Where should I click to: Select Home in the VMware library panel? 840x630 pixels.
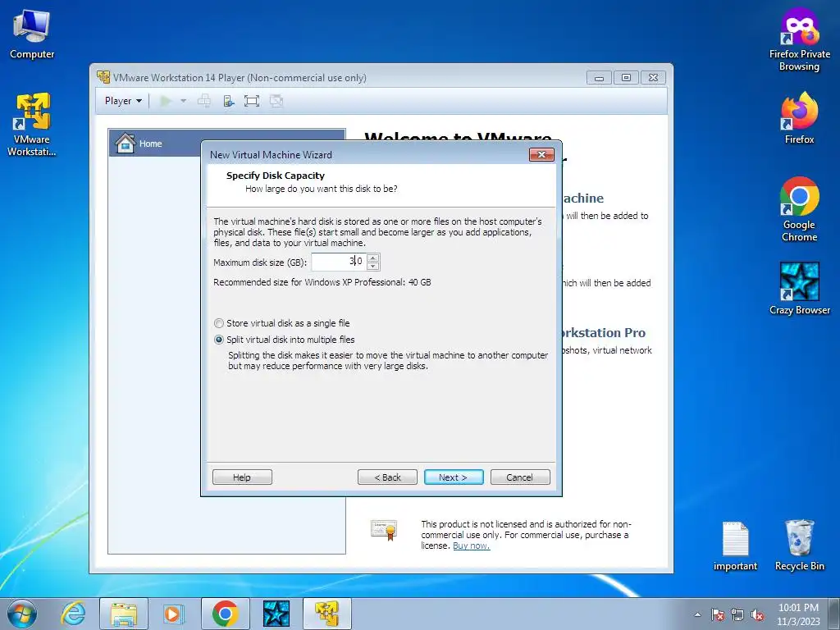click(x=227, y=143)
